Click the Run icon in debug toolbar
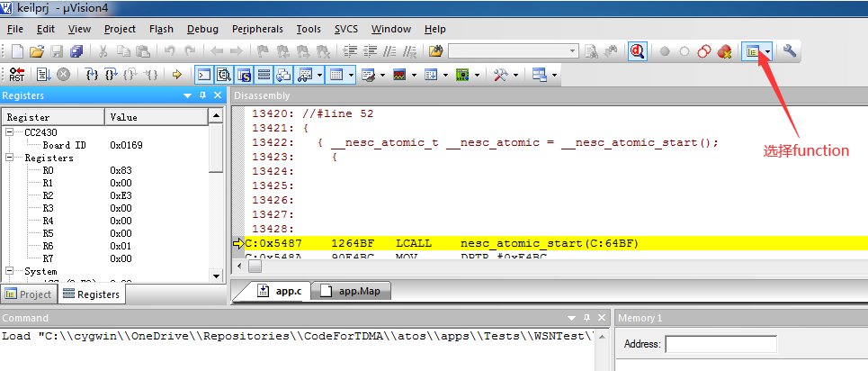Viewport: 868px width, 371px height. point(44,75)
